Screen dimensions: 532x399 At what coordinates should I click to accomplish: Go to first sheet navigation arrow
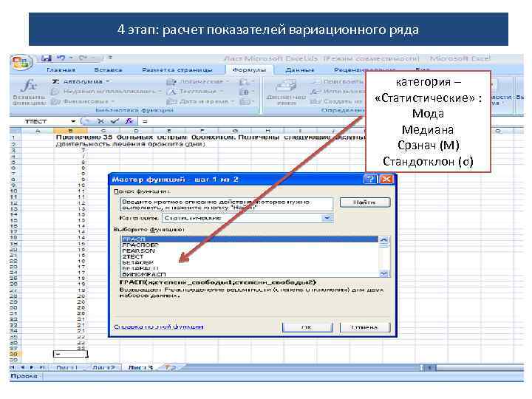click(x=13, y=368)
